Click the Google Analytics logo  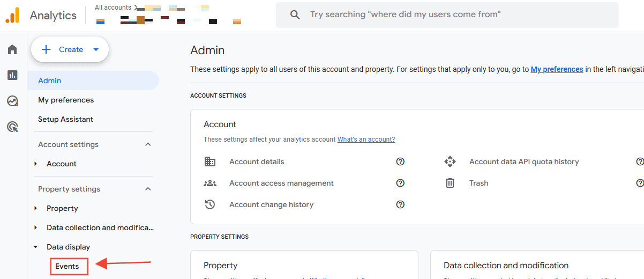13,15
